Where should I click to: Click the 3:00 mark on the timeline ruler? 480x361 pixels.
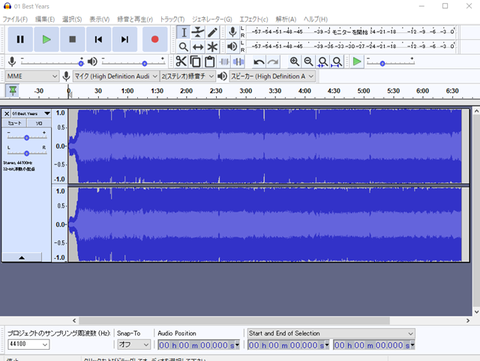coord(246,91)
